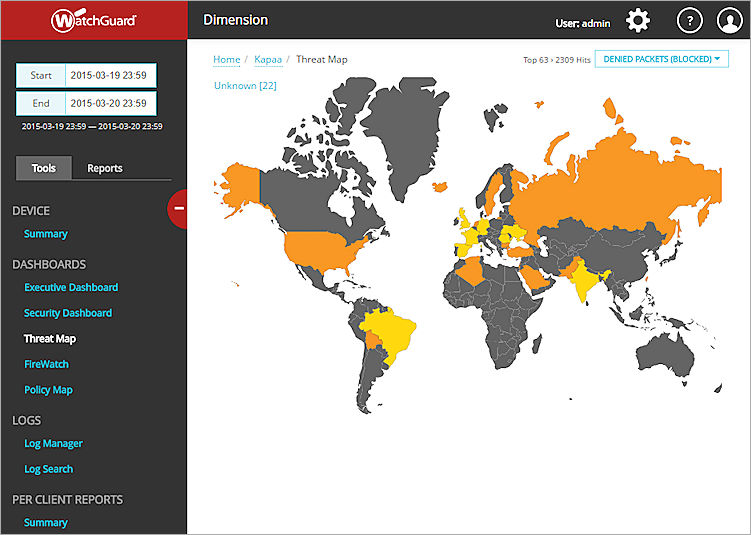Screen dimensions: 751x535
Task: Click the Start date field
Action: (110, 76)
